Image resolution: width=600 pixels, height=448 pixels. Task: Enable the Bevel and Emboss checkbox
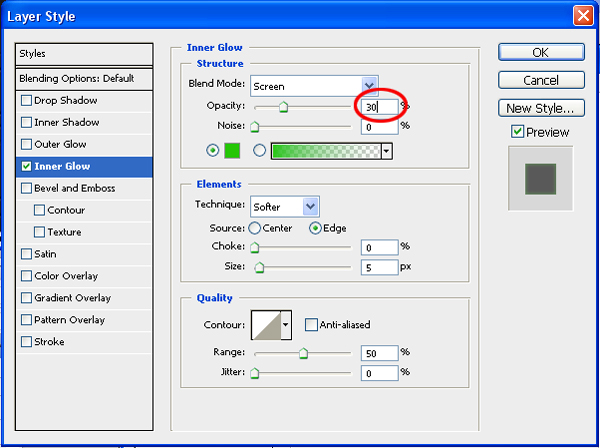point(26,188)
